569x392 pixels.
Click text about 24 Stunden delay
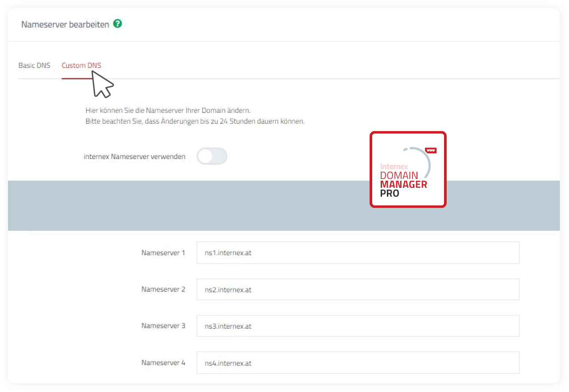coord(195,121)
